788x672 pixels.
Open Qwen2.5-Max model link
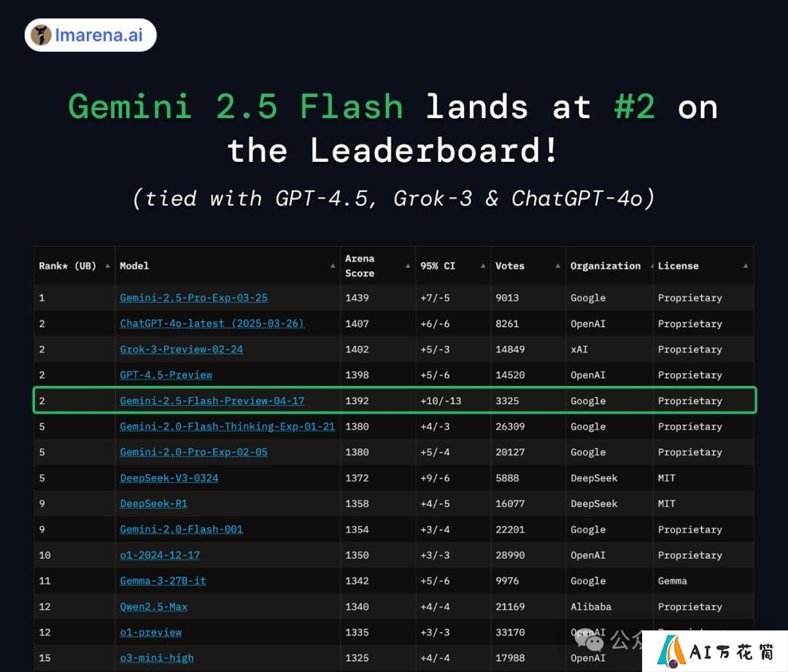153,606
